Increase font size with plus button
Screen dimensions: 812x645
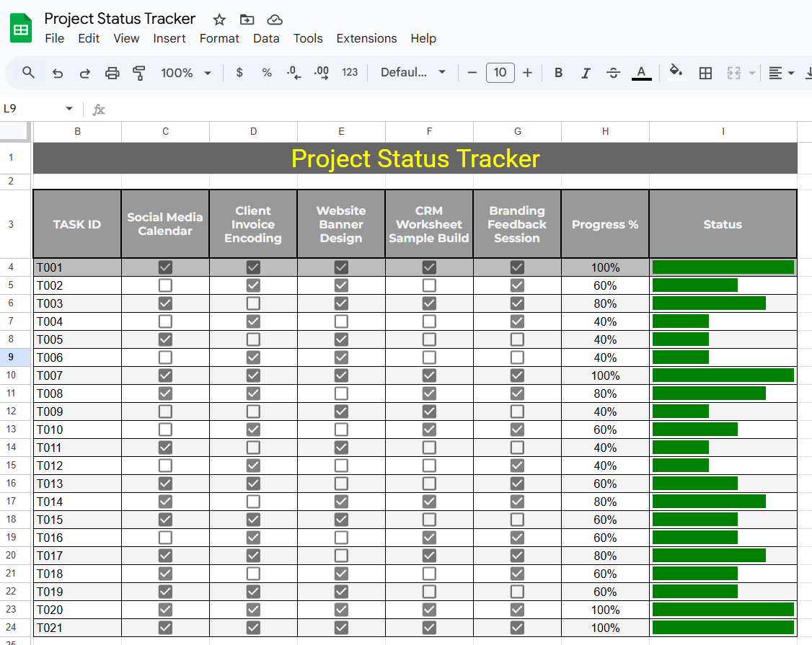pyautogui.click(x=527, y=73)
